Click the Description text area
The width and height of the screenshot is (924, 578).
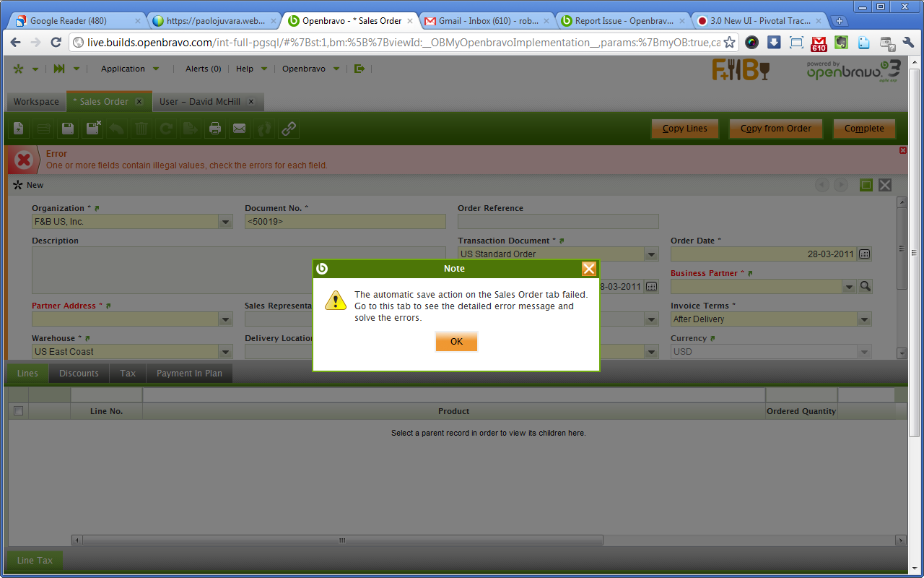[x=239, y=270]
